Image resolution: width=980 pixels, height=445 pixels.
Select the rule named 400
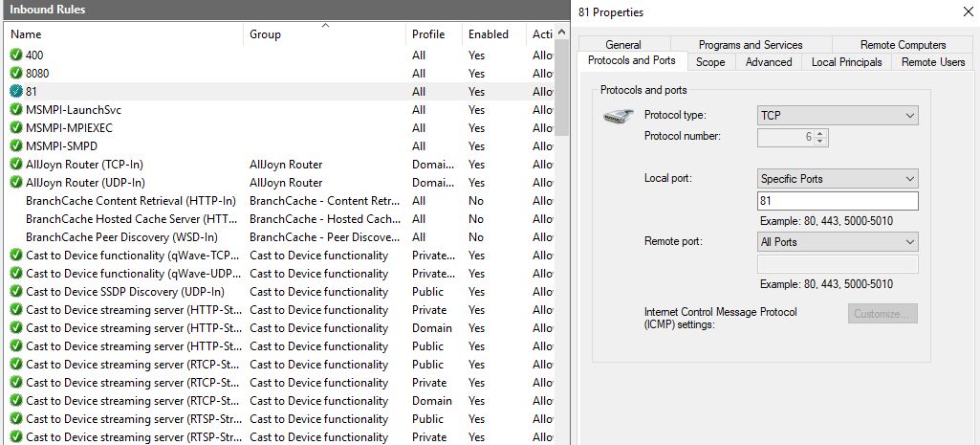pyautogui.click(x=34, y=56)
